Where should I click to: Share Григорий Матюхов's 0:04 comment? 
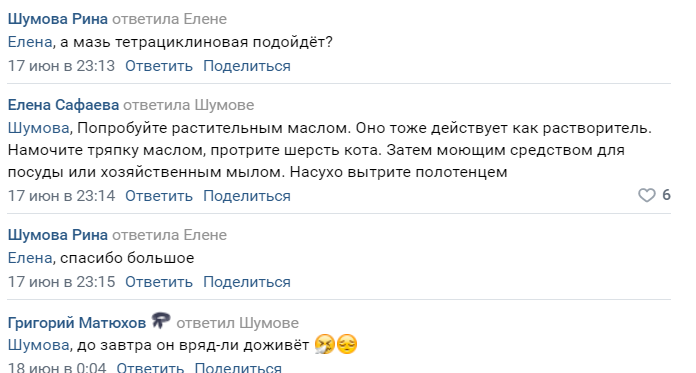(238, 368)
